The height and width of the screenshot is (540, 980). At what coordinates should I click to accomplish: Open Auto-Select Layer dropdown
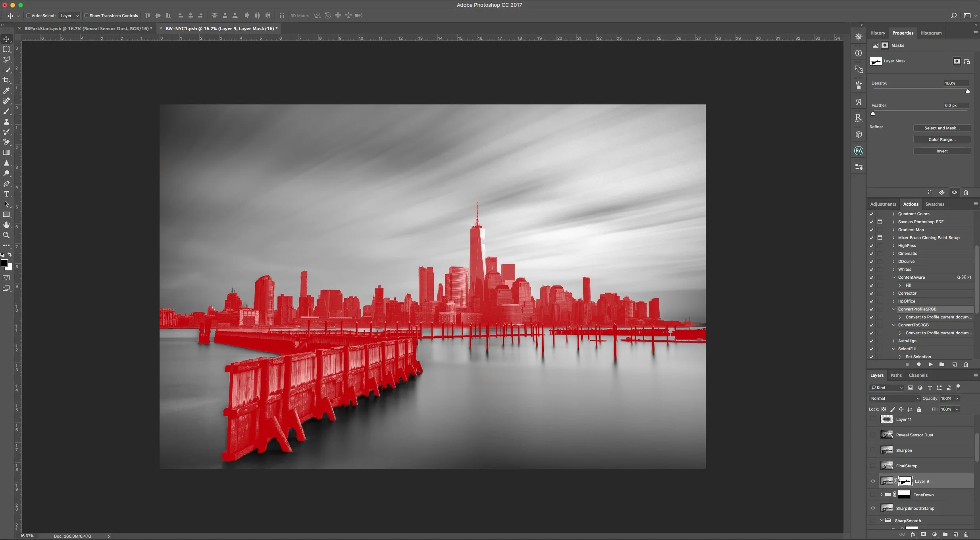click(x=69, y=15)
